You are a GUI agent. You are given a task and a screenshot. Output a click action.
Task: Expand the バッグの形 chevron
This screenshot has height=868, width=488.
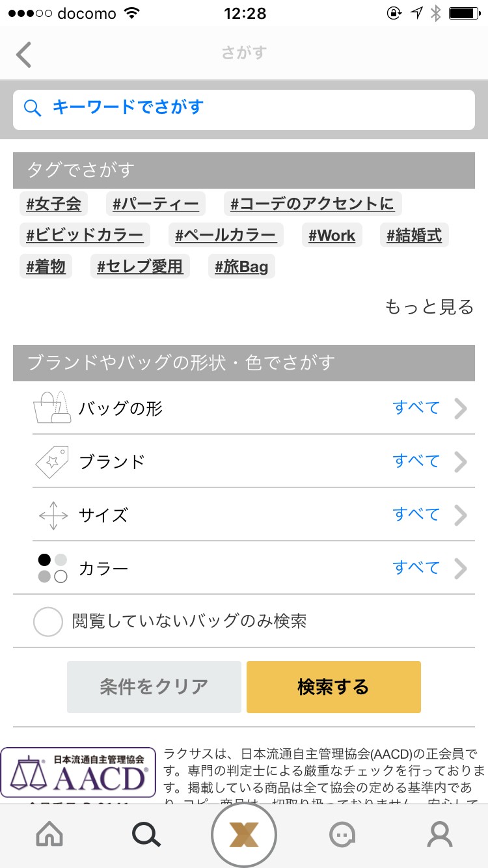tap(461, 409)
